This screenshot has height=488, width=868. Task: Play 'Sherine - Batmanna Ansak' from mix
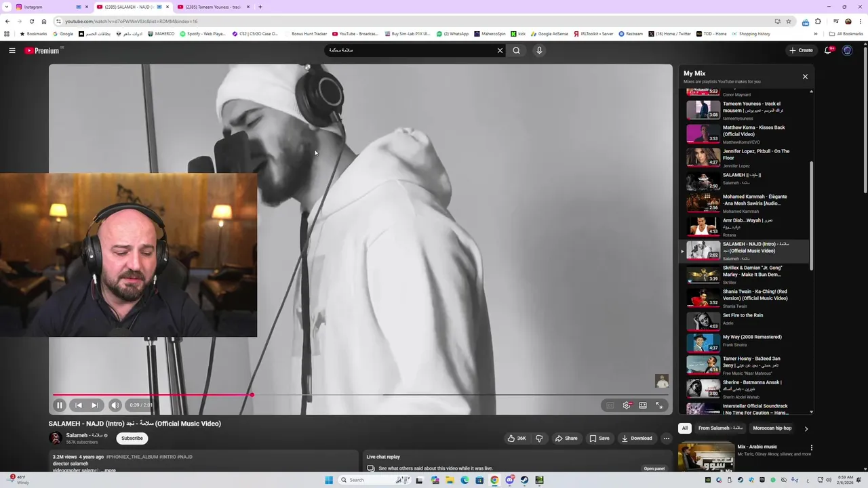(745, 389)
